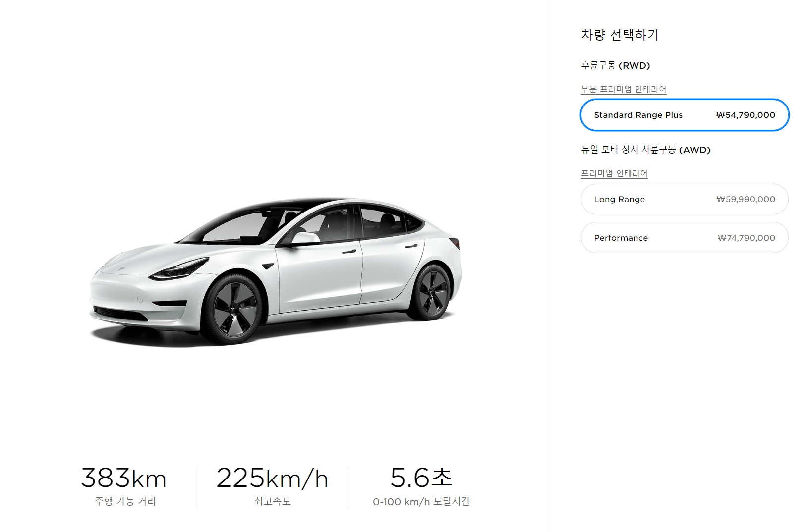The height and width of the screenshot is (532, 809).
Task: Open the 프리미엄 인테리어 link under AWD
Action: 614,173
